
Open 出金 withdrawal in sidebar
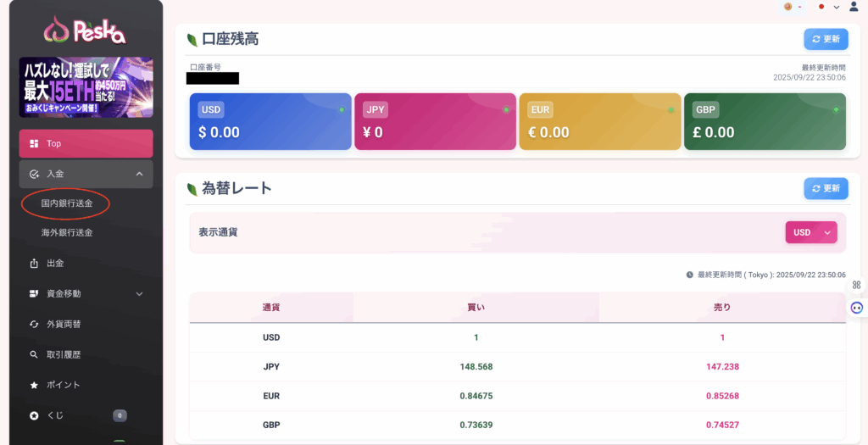(56, 263)
